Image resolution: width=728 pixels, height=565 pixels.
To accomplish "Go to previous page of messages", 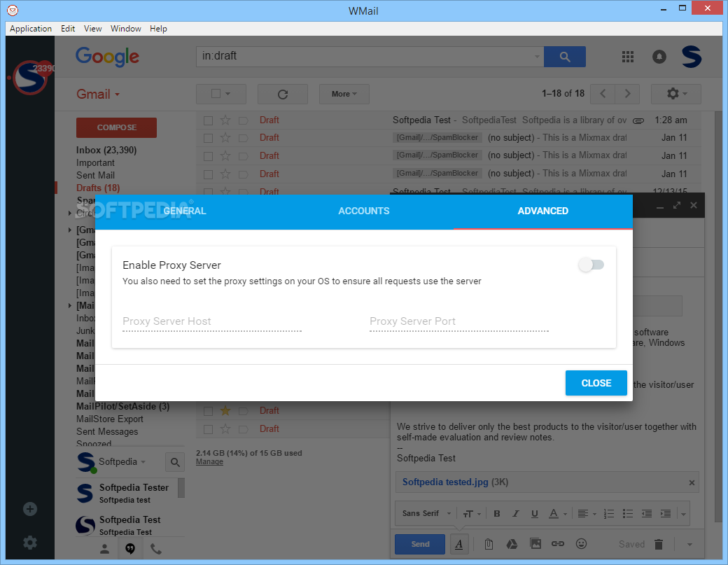I will (x=603, y=94).
